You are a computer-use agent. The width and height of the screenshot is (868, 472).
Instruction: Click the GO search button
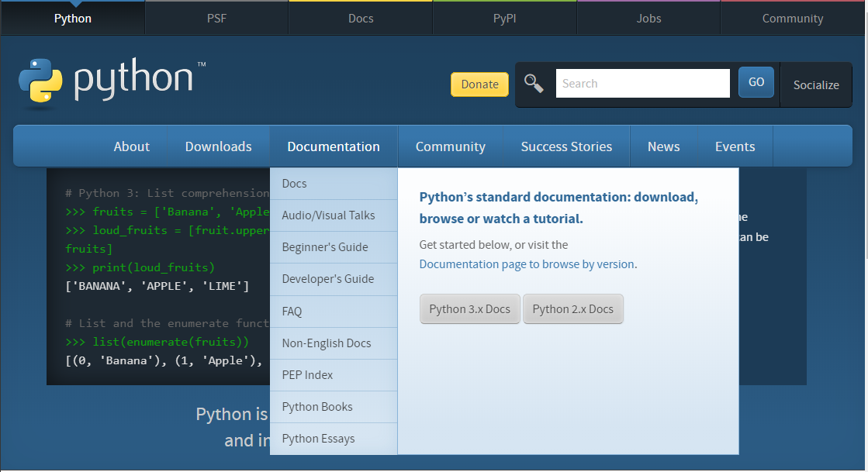point(756,82)
